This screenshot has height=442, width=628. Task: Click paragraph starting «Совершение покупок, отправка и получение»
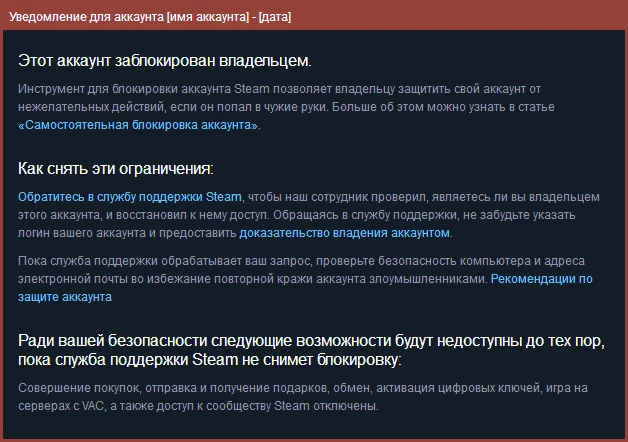coord(303,397)
